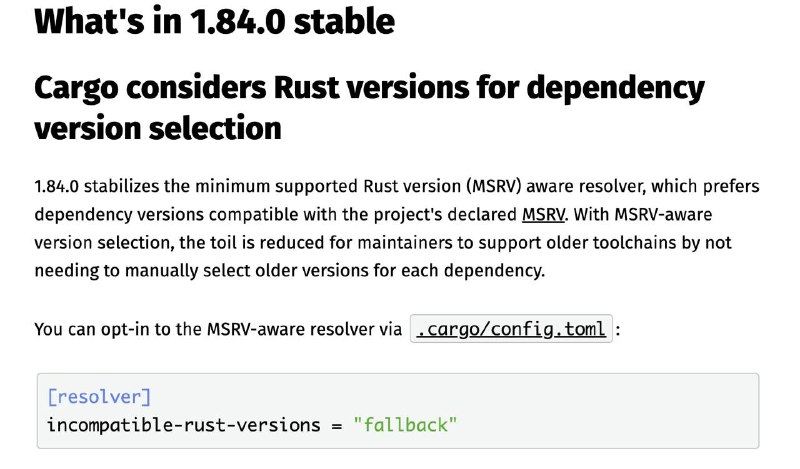Open the .cargo/config.toml link
Screen dimensions: 800x469
coord(511,329)
